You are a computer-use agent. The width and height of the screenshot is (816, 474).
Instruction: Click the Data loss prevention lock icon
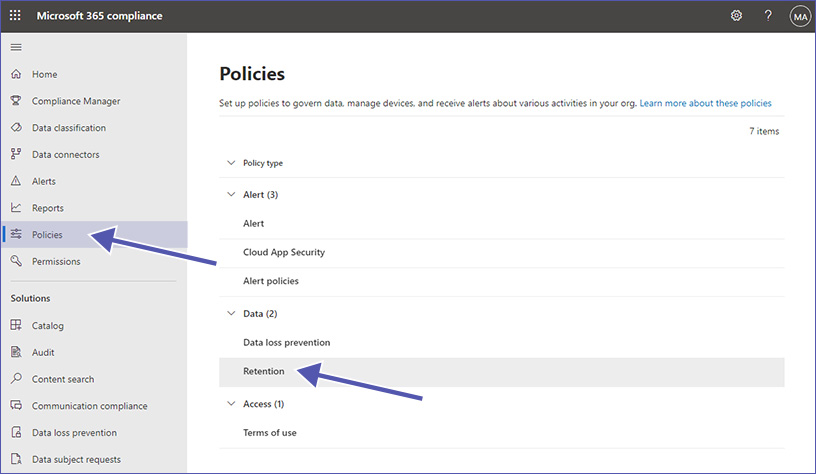pos(16,432)
